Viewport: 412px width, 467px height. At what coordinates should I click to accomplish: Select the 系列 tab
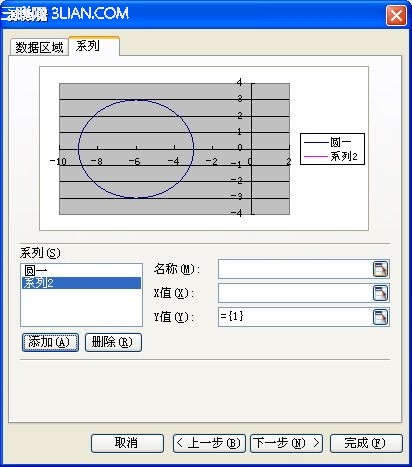[x=94, y=46]
